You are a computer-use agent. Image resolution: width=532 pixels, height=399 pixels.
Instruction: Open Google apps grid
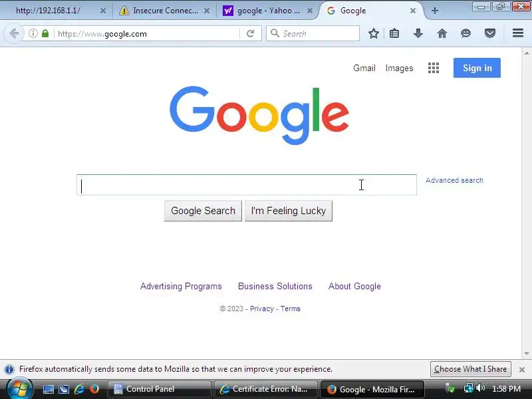434,68
